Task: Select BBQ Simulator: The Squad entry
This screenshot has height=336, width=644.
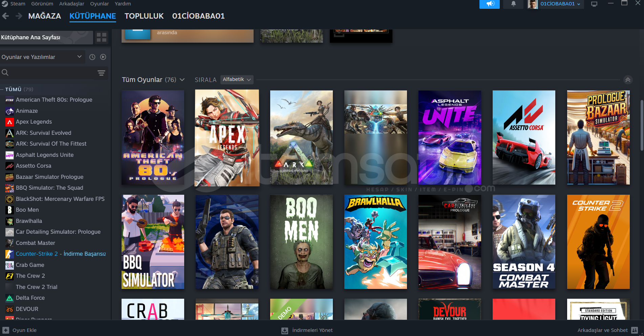Action: click(x=49, y=188)
